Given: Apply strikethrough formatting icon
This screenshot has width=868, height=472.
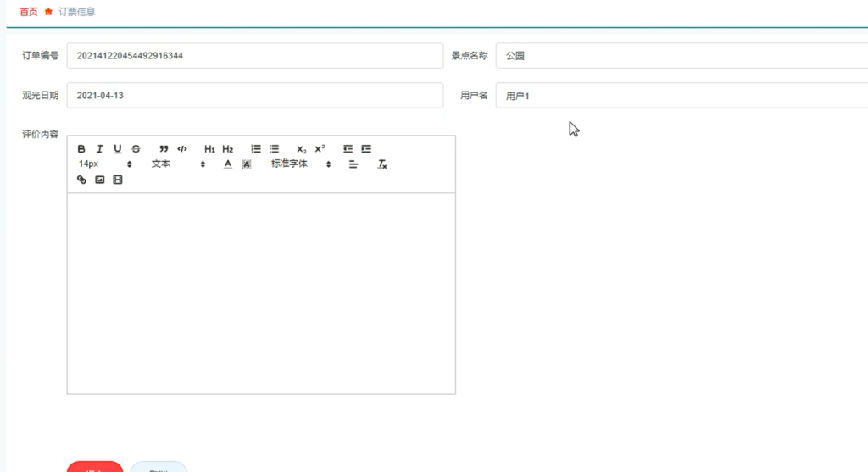Looking at the screenshot, I should click(136, 149).
